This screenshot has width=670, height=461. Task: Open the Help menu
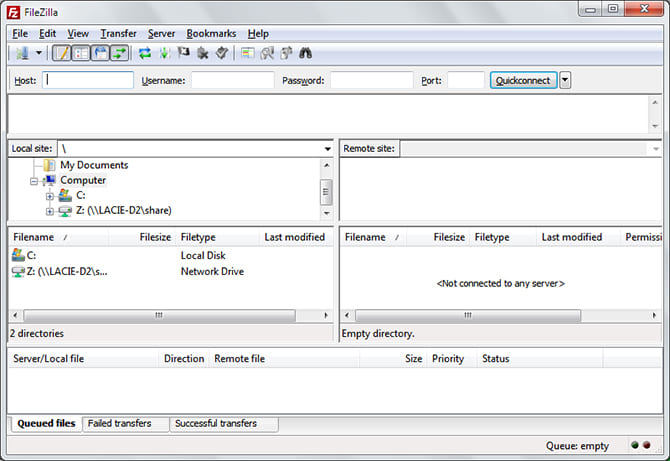(x=258, y=33)
